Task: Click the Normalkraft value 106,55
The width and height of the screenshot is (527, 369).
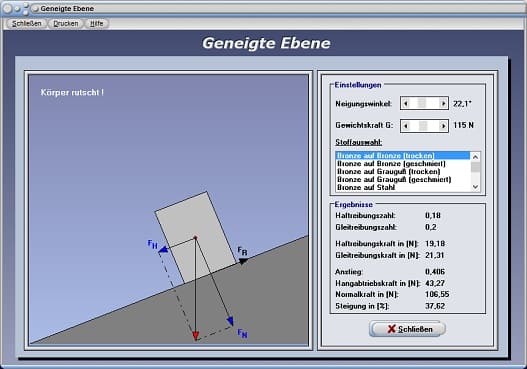Action: [x=437, y=294]
